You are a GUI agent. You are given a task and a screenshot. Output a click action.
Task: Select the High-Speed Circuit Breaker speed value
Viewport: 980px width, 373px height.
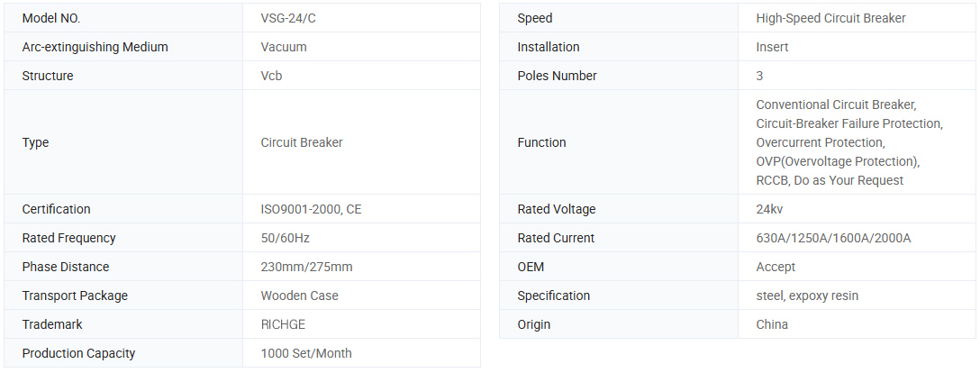tap(830, 18)
